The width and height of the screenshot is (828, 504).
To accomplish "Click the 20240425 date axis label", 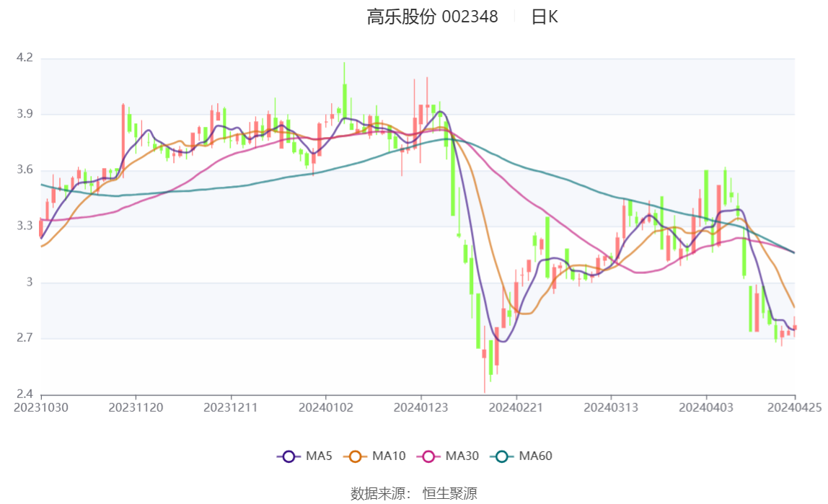I will (x=794, y=408).
